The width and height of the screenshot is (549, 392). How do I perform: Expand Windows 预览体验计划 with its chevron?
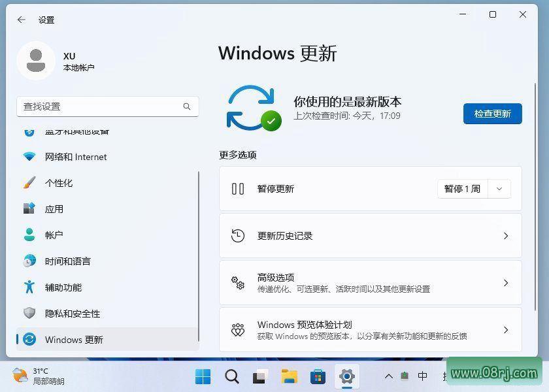pyautogui.click(x=507, y=330)
